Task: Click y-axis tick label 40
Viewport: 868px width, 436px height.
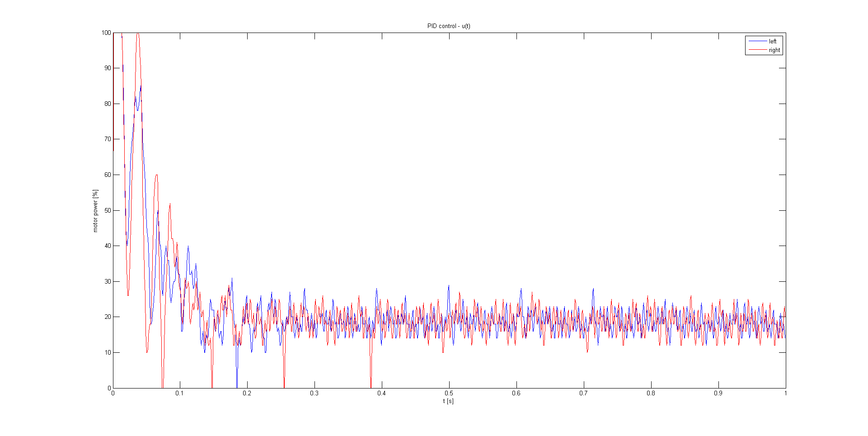Action: [108, 246]
